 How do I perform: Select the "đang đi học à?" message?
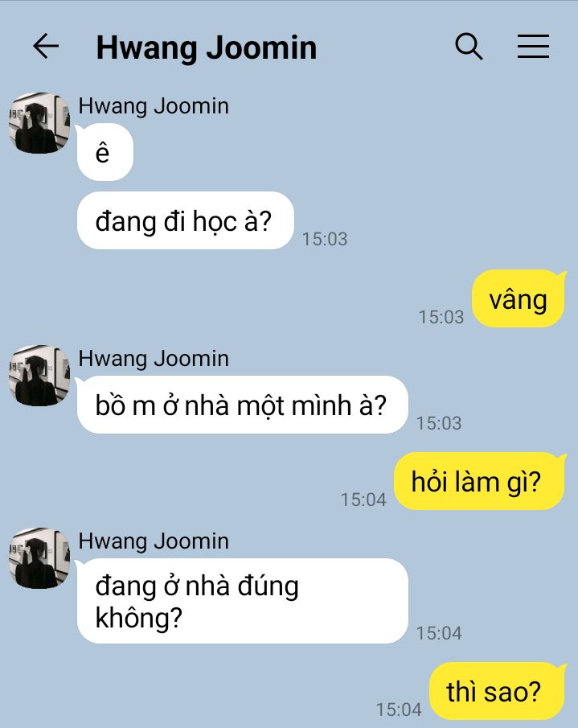[x=186, y=220]
